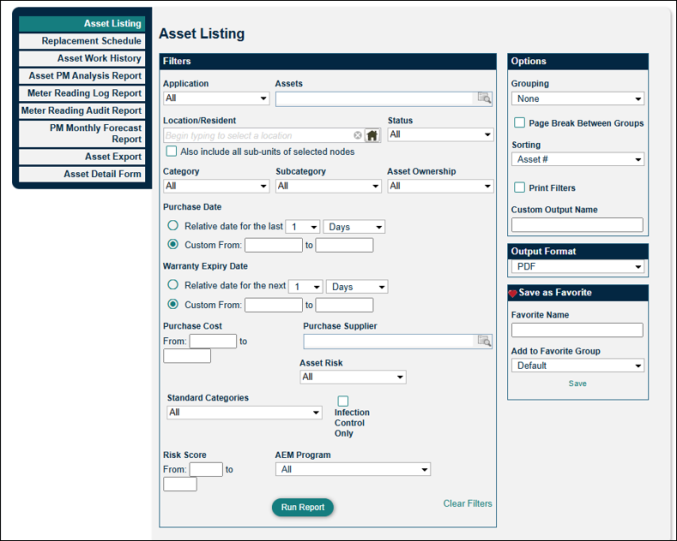Screen dimensions: 677x541
Task: Open the Purchase Supplier lookup icon
Action: click(484, 341)
